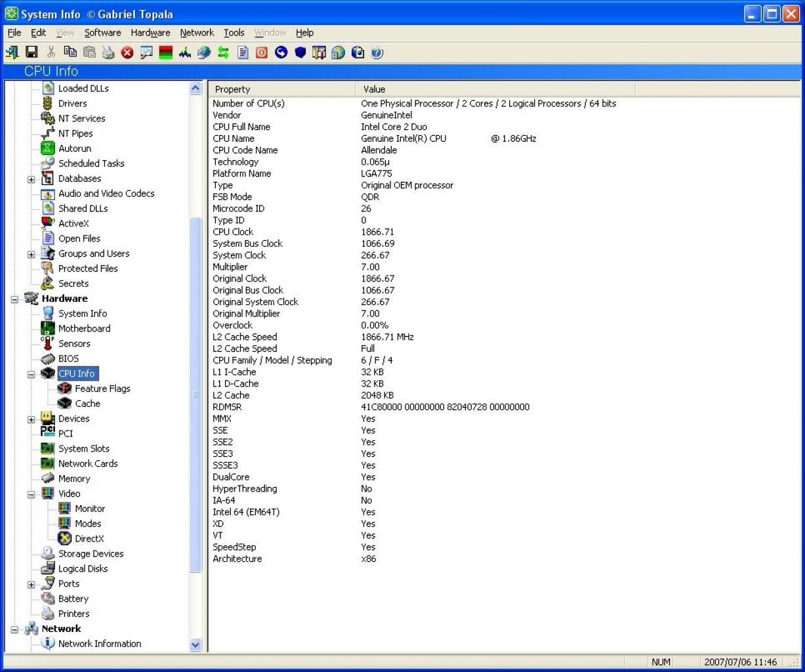Select the Motherboard tree item
This screenshot has width=805, height=672.
(x=84, y=328)
